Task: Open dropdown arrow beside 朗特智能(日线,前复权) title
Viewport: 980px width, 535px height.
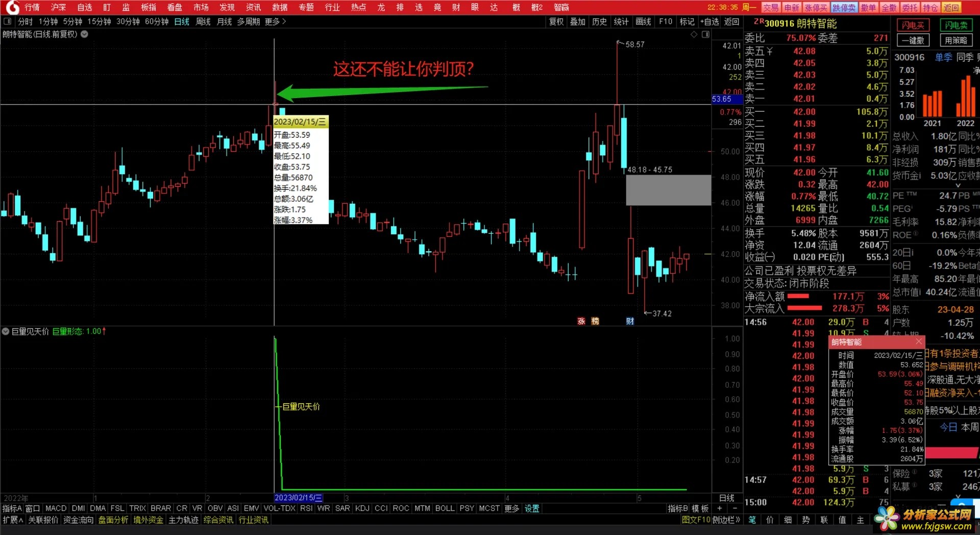Action: (85, 34)
